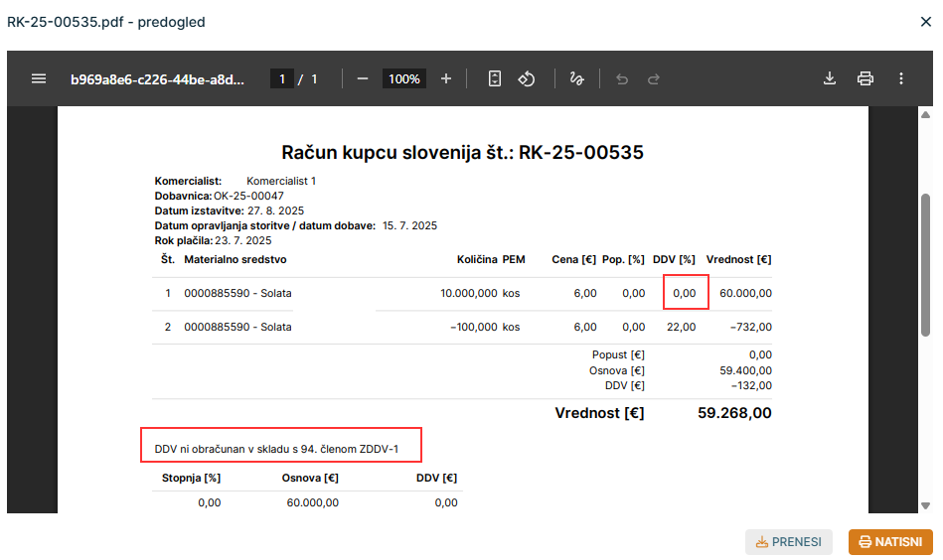The height and width of the screenshot is (560, 943).
Task: Activate the draw annotation tool
Action: pos(576,78)
